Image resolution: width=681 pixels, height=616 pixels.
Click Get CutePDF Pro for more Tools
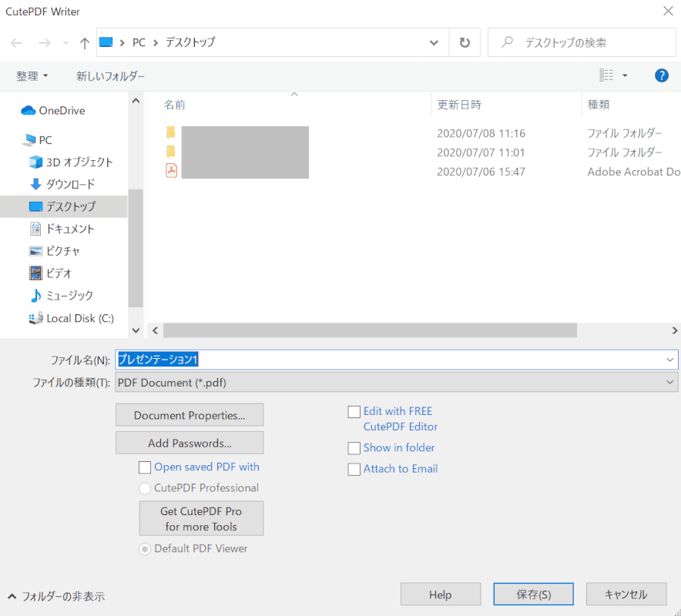pos(201,518)
